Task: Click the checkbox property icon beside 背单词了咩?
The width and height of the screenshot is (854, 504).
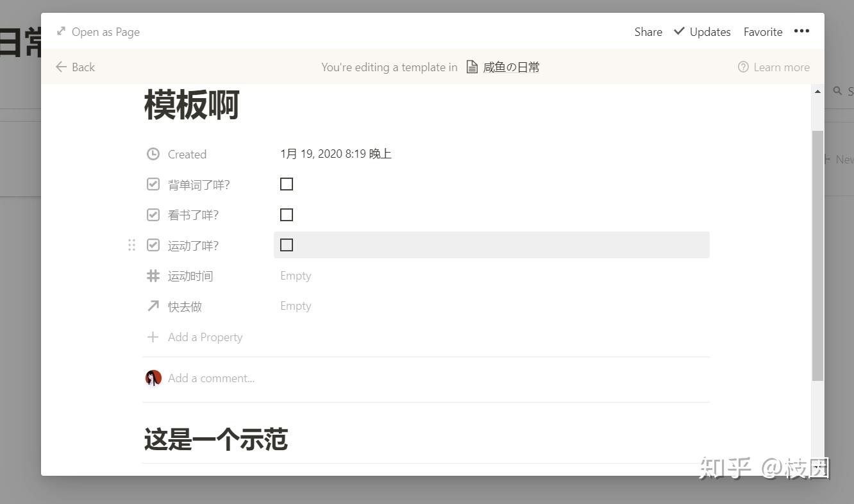Action: click(x=153, y=184)
